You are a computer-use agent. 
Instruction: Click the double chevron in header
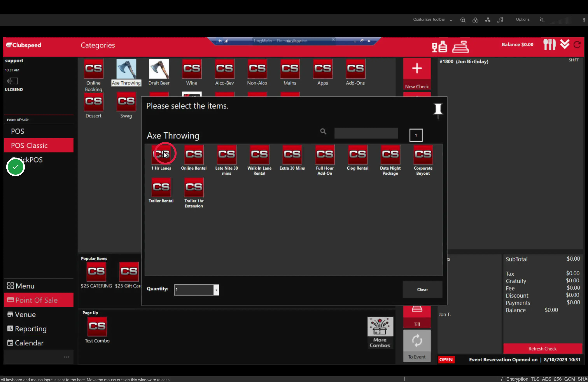pos(564,44)
